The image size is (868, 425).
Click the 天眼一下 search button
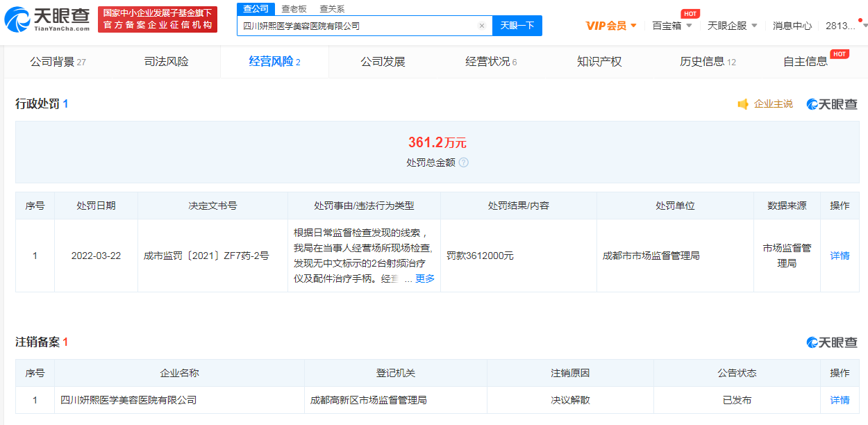click(x=516, y=25)
